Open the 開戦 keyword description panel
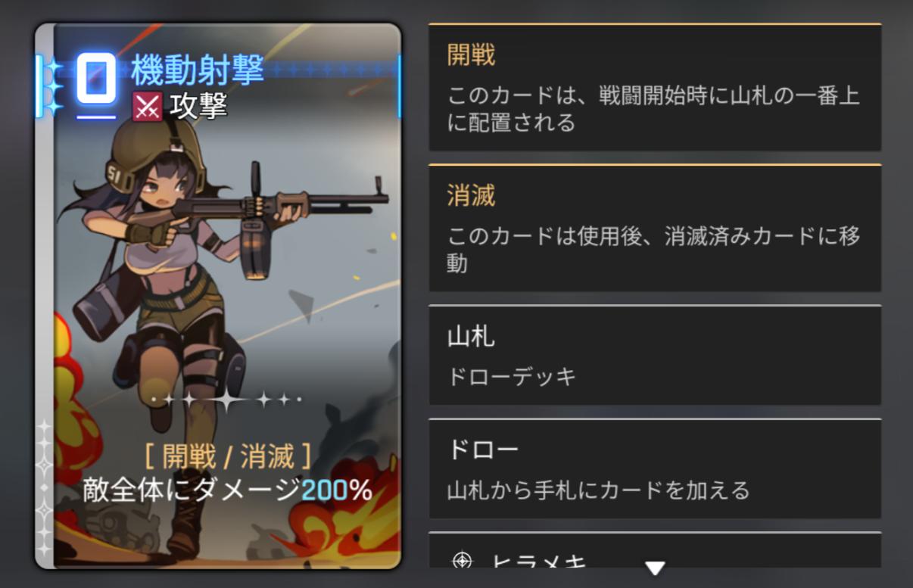The width and height of the screenshot is (913, 588). pyautogui.click(x=655, y=88)
